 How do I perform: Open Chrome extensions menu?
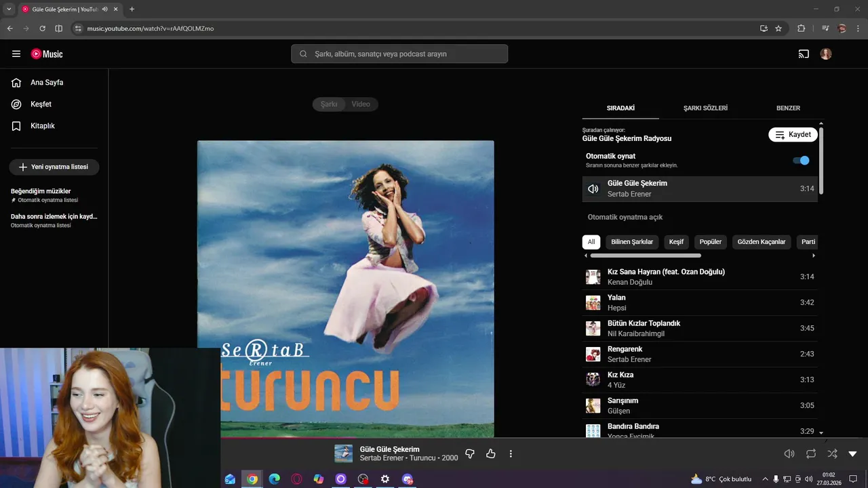tap(802, 28)
